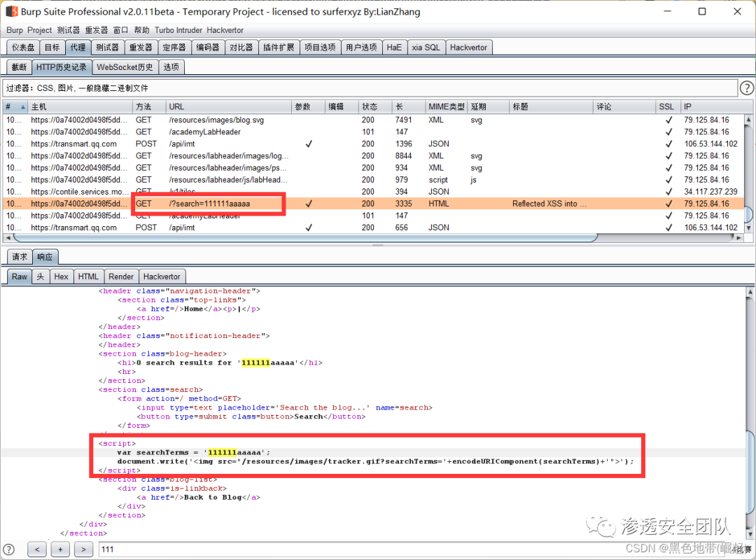756x560 pixels.
Task: Select the 代理 tab
Action: pos(78,48)
